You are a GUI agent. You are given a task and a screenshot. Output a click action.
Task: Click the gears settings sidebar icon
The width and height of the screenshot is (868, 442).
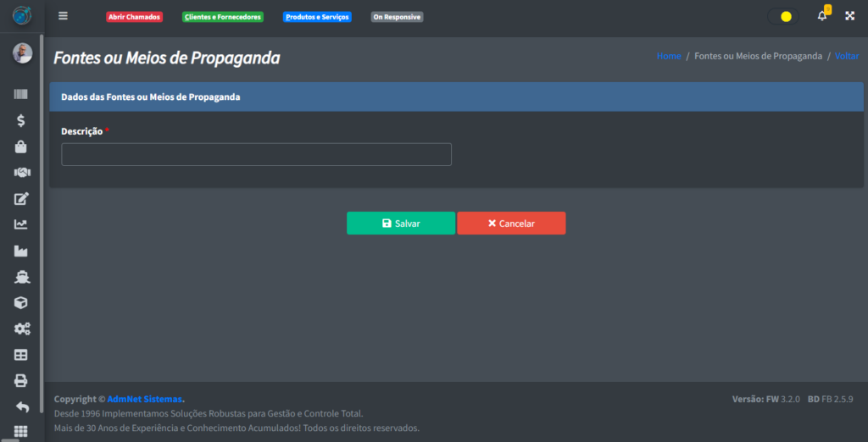pyautogui.click(x=21, y=329)
